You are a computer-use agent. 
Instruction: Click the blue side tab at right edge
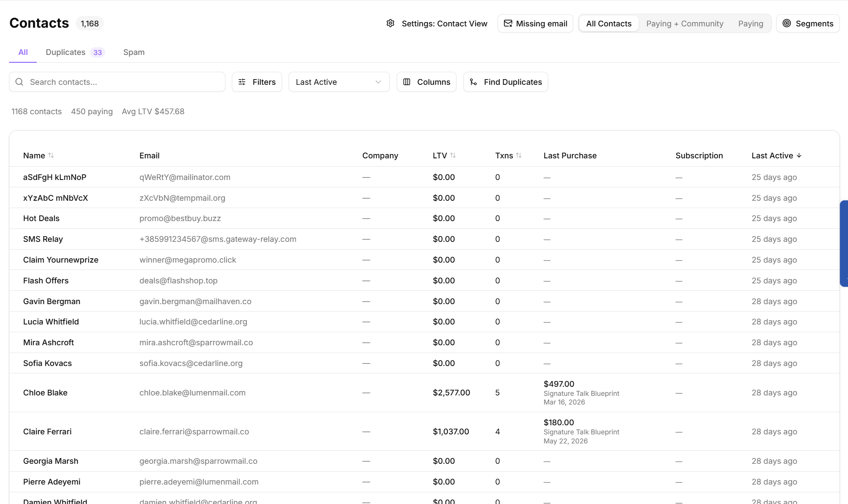pyautogui.click(x=844, y=244)
